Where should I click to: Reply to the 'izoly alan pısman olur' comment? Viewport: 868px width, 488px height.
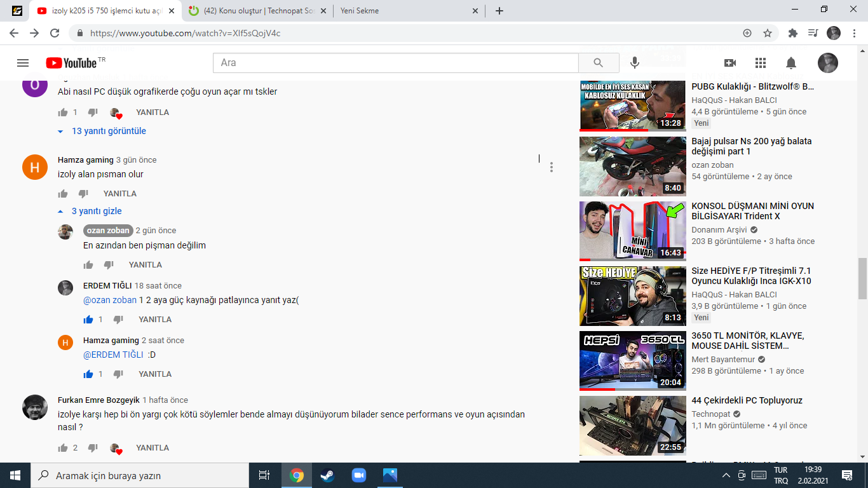(x=120, y=194)
